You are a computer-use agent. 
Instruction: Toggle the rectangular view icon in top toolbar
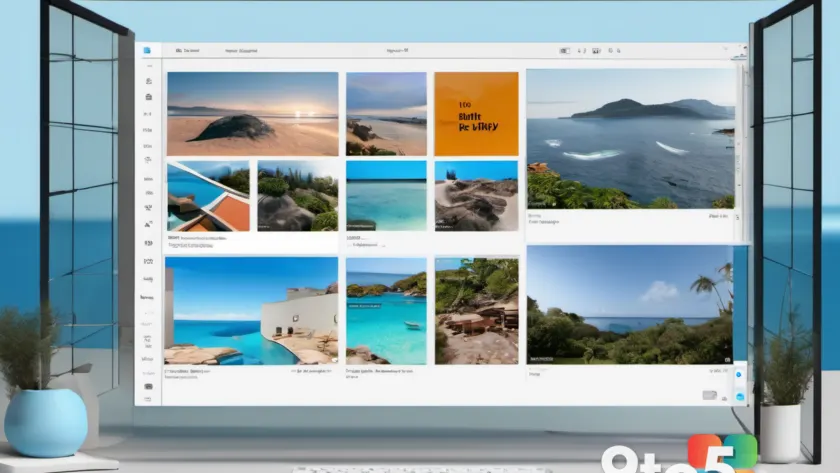(565, 51)
